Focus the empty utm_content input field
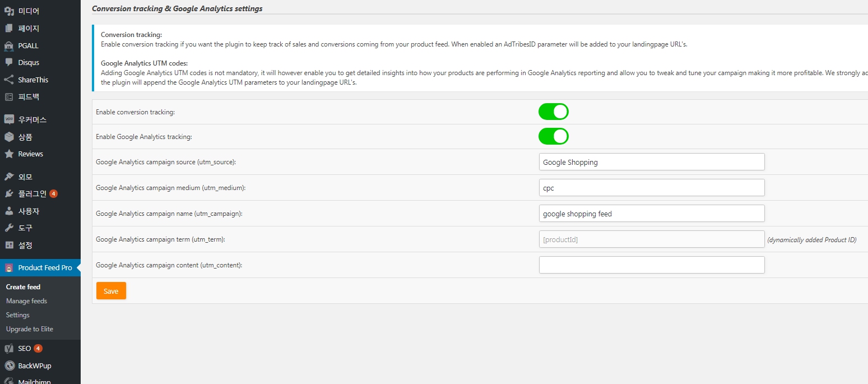The width and height of the screenshot is (868, 384). 651,265
